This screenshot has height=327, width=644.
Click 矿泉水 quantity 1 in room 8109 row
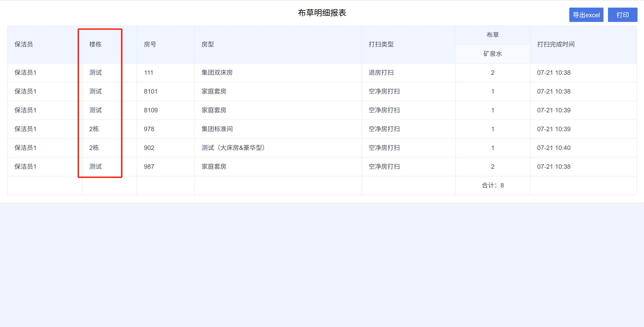[493, 110]
